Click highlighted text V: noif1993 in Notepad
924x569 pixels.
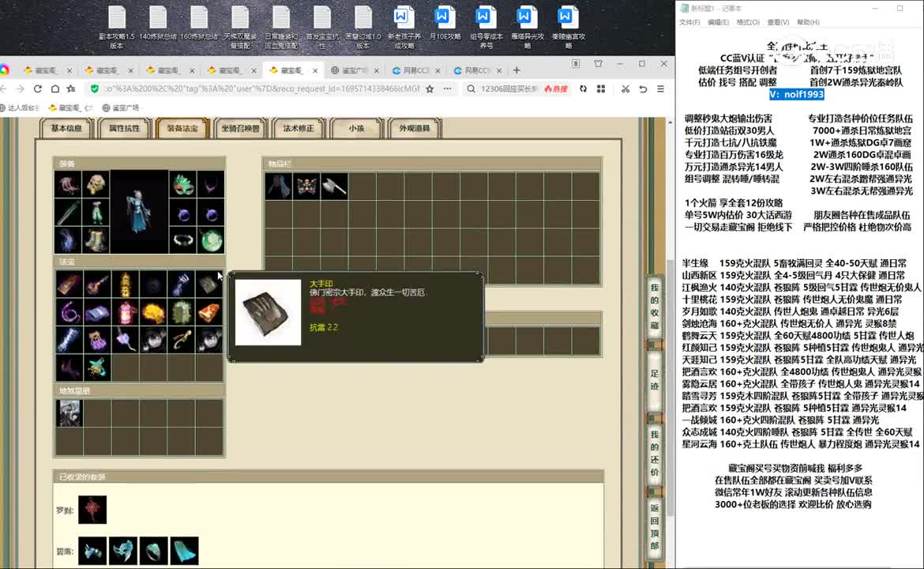point(796,94)
